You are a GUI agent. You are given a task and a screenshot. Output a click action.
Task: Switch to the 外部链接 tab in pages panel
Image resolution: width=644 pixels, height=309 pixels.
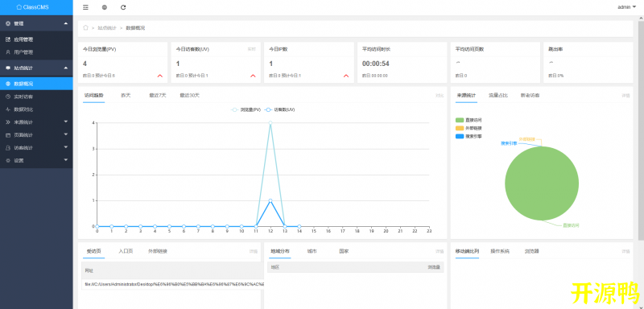[x=158, y=251]
